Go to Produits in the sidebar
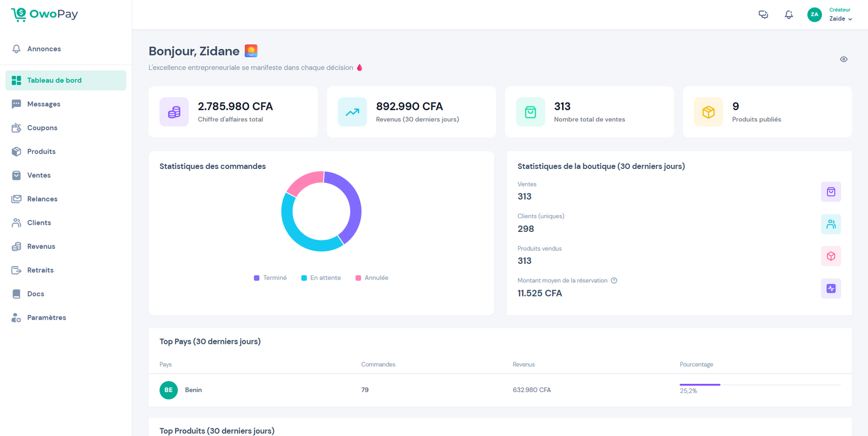This screenshot has width=868, height=436. click(x=41, y=151)
